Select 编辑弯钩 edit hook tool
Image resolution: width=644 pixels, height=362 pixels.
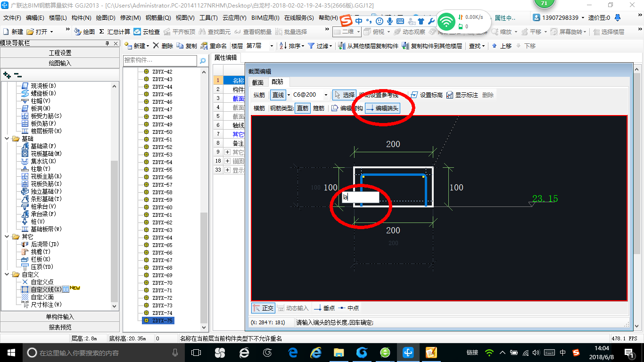(347, 108)
